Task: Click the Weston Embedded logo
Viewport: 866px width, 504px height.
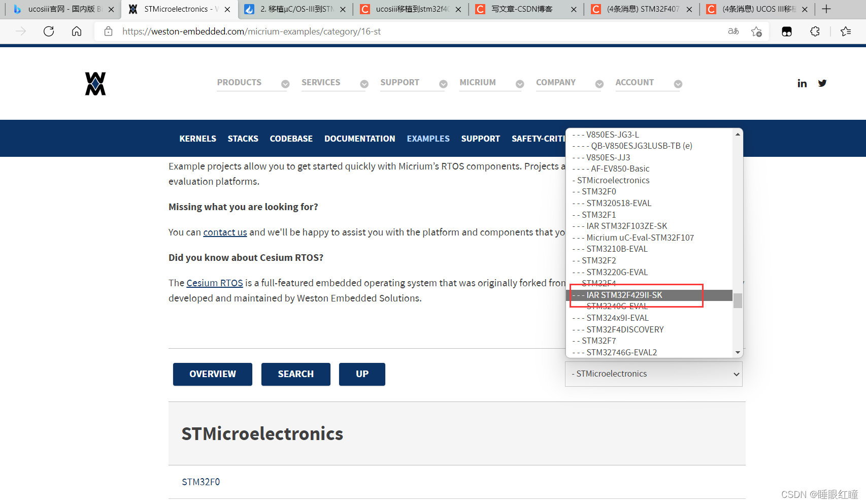Action: [95, 84]
